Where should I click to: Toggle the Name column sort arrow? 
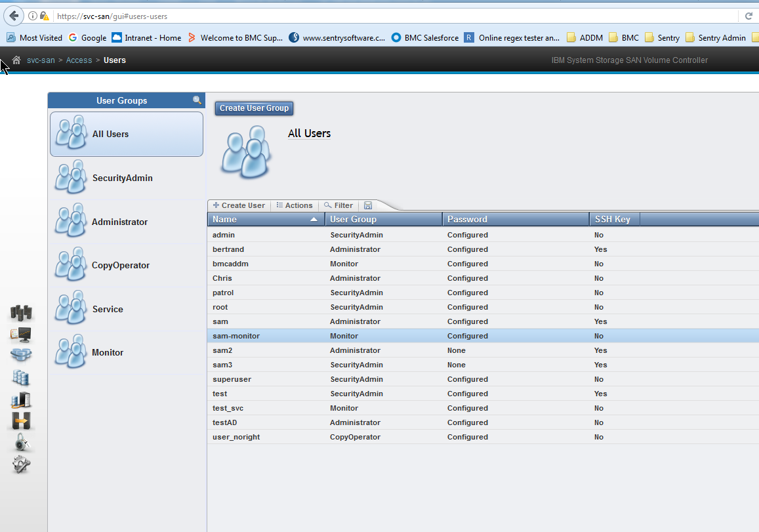point(313,219)
